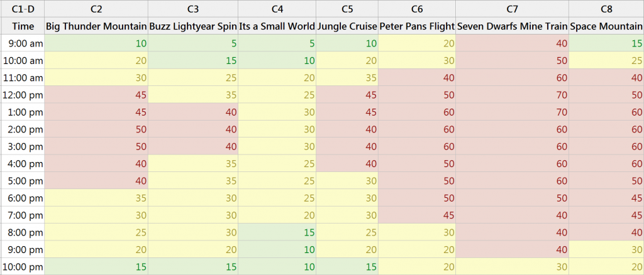The image size is (644, 275).
Task: Click the Big Thunder Mountain column name
Action: tap(96, 26)
